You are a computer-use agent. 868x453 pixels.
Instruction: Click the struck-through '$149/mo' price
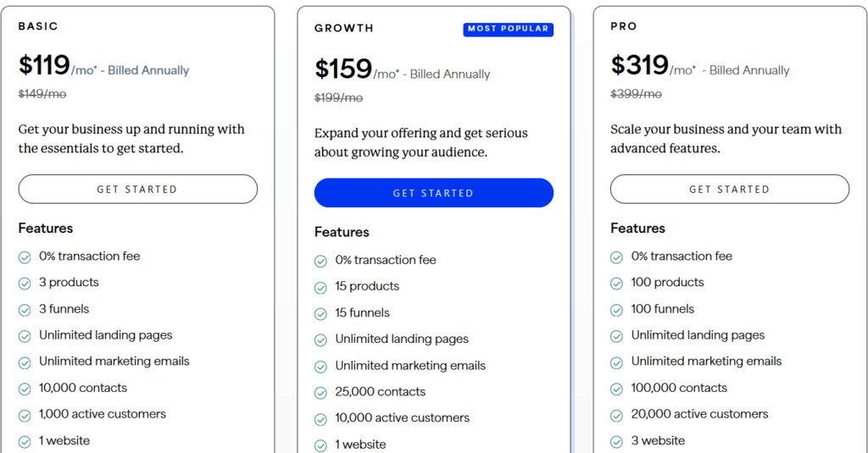pyautogui.click(x=42, y=94)
